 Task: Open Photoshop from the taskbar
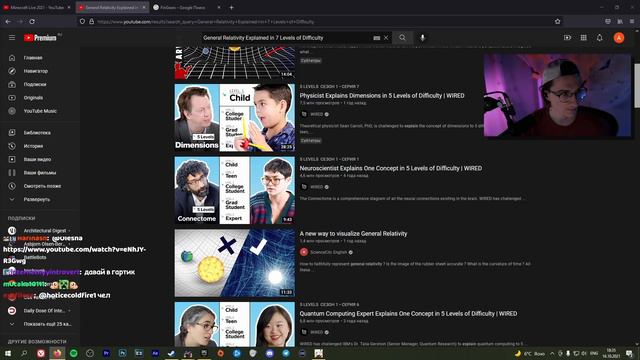click(122, 353)
